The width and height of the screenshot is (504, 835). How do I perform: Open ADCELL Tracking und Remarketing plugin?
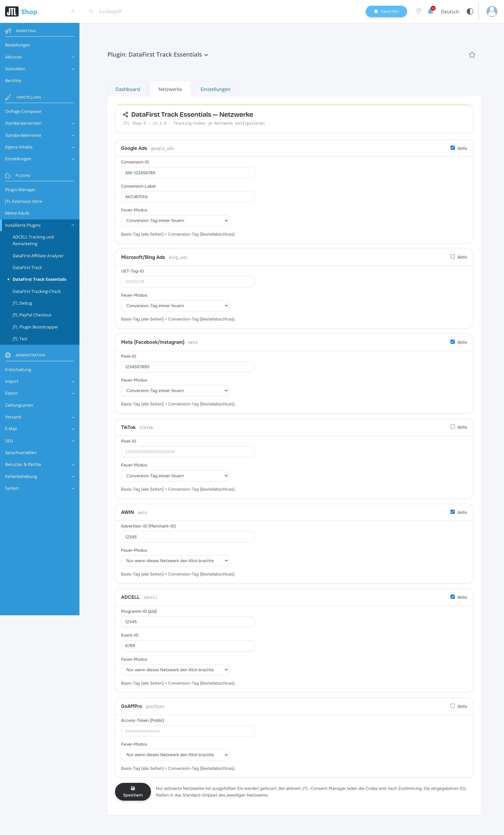(33, 240)
